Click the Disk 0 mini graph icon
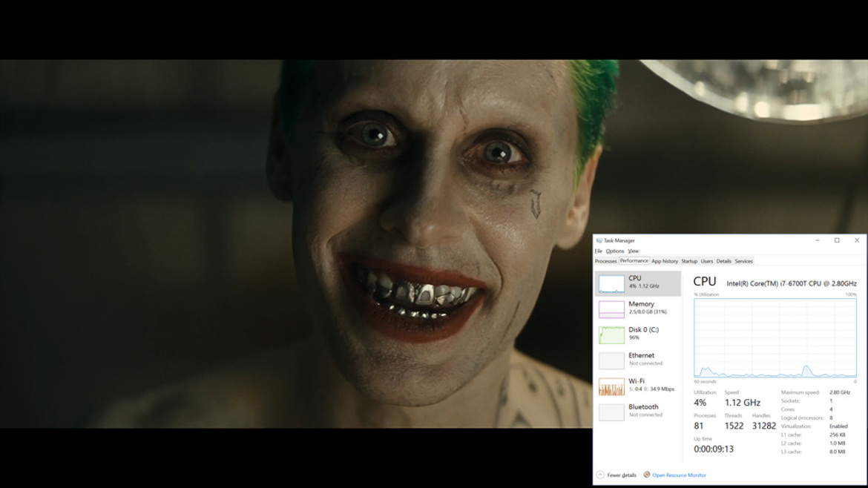The image size is (868, 488). (x=611, y=335)
